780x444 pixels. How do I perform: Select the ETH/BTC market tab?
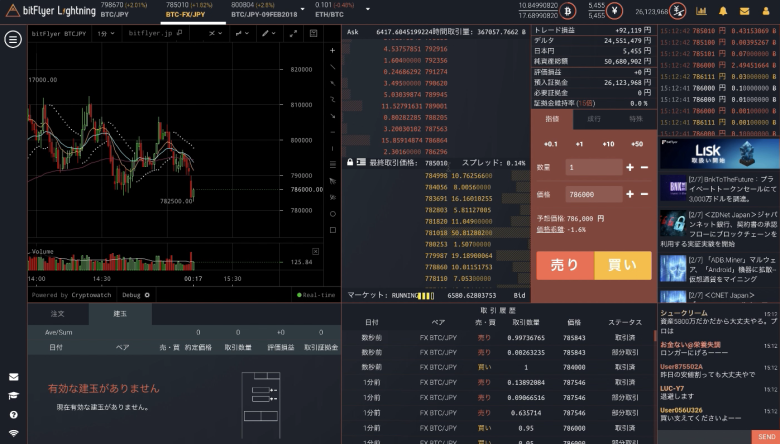(x=334, y=10)
